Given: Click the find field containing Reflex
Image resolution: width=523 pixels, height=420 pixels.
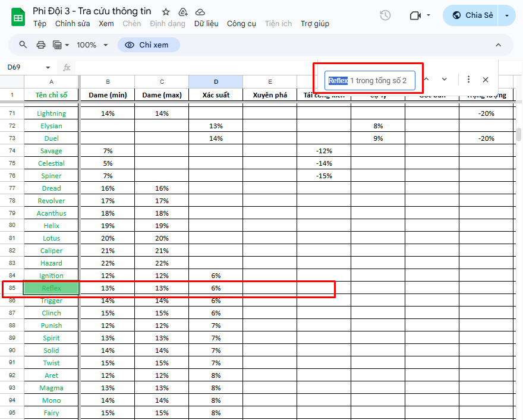Looking at the screenshot, I should (x=369, y=80).
